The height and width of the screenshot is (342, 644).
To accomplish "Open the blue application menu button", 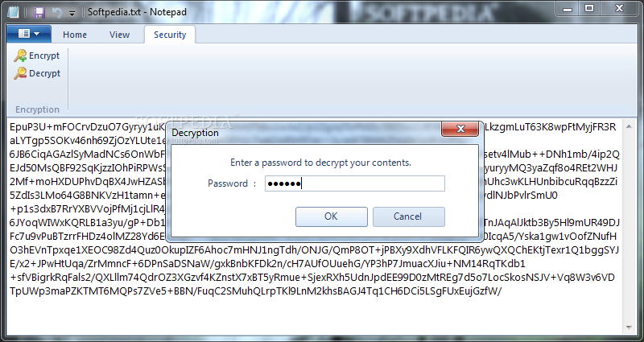I will click(x=29, y=34).
